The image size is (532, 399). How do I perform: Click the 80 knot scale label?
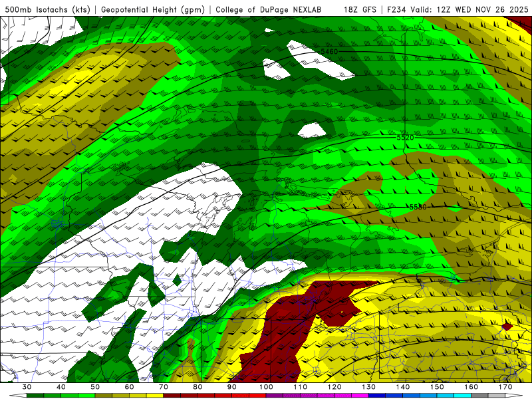click(198, 387)
